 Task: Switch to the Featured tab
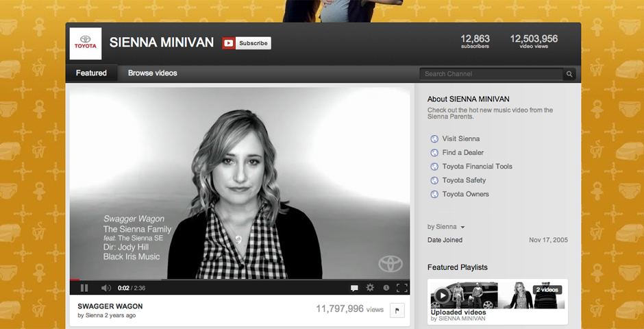tap(91, 73)
